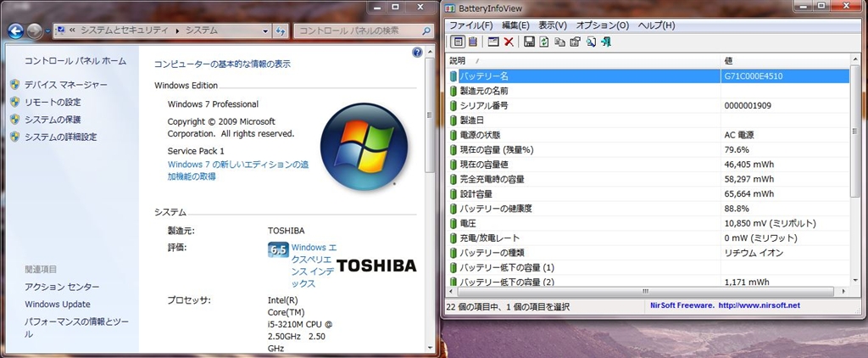The image size is (868, 358).
Task: Click the Windows Experience Index 6.5 badge
Action: pyautogui.click(x=278, y=250)
